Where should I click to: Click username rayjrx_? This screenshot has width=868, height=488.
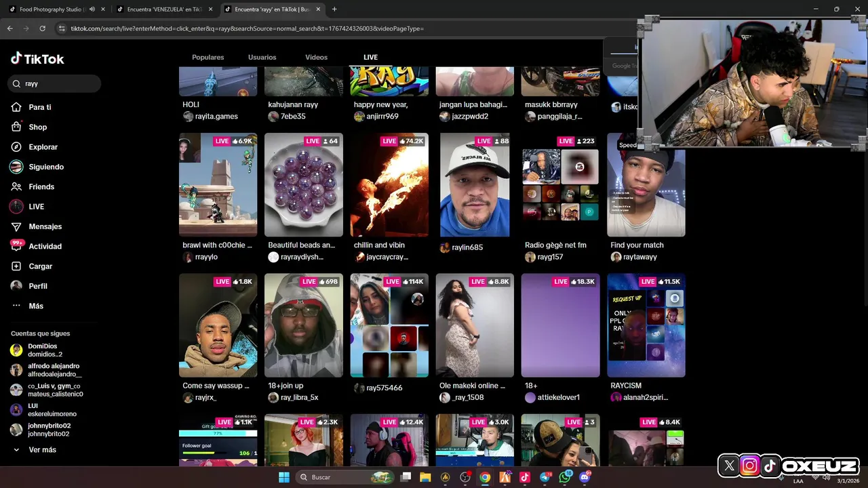click(x=205, y=397)
